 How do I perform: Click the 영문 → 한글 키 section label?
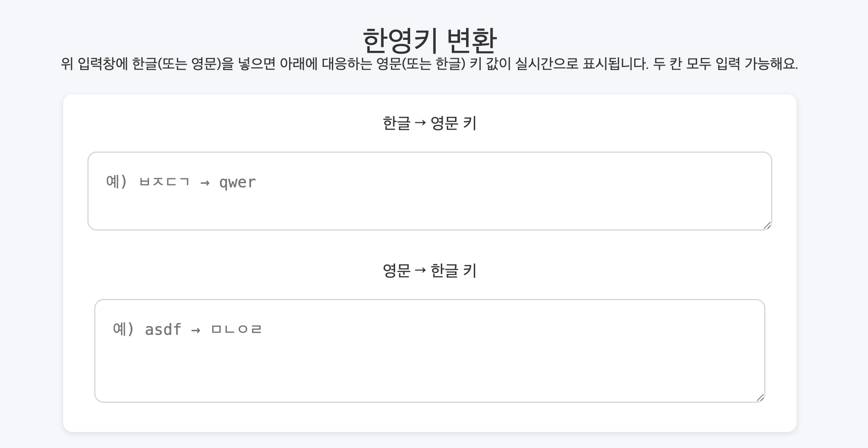point(430,270)
